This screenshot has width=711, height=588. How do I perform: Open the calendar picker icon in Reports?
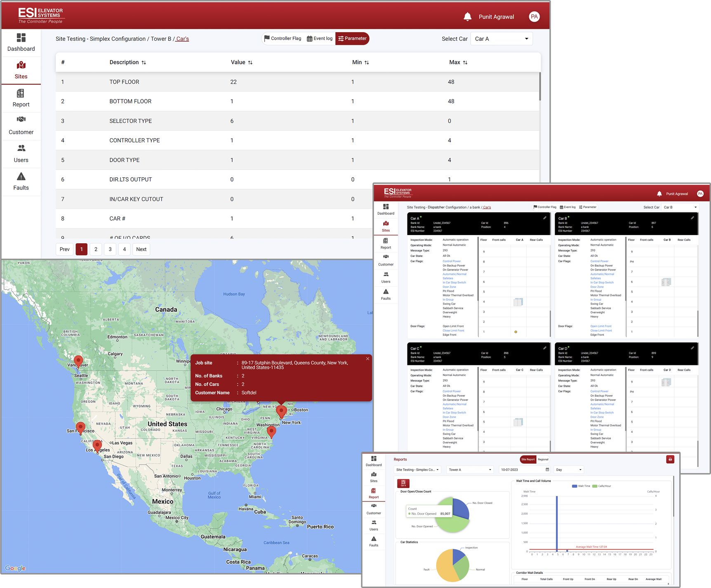click(547, 470)
